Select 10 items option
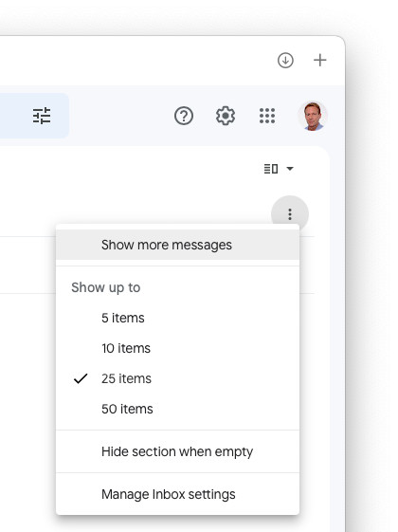The height and width of the screenshot is (532, 398). pos(177,348)
